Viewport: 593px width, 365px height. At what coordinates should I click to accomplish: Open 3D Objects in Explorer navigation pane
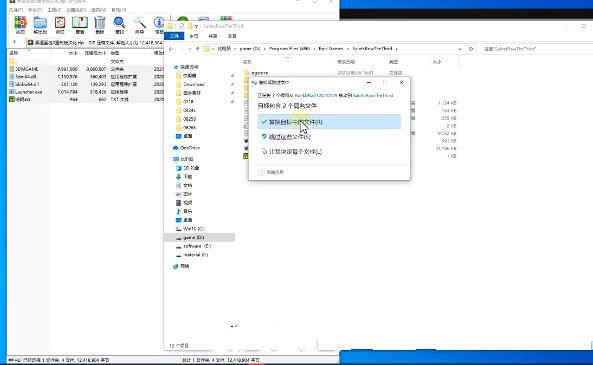[188, 168]
